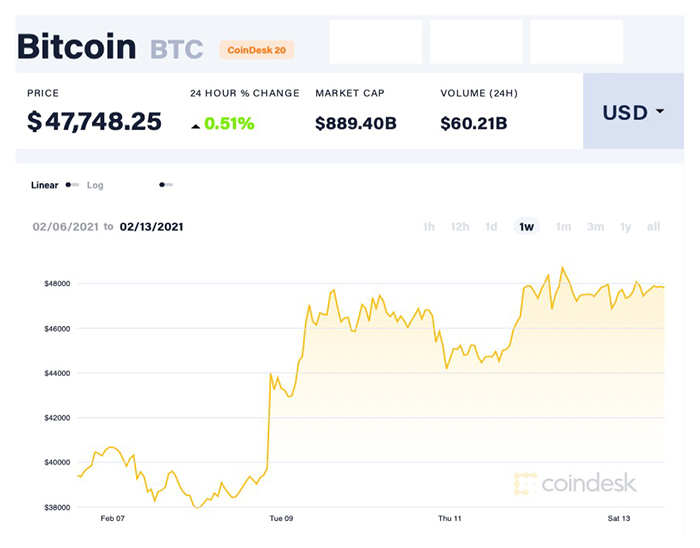Toggle the unlabeled switch right of Log

click(166, 185)
